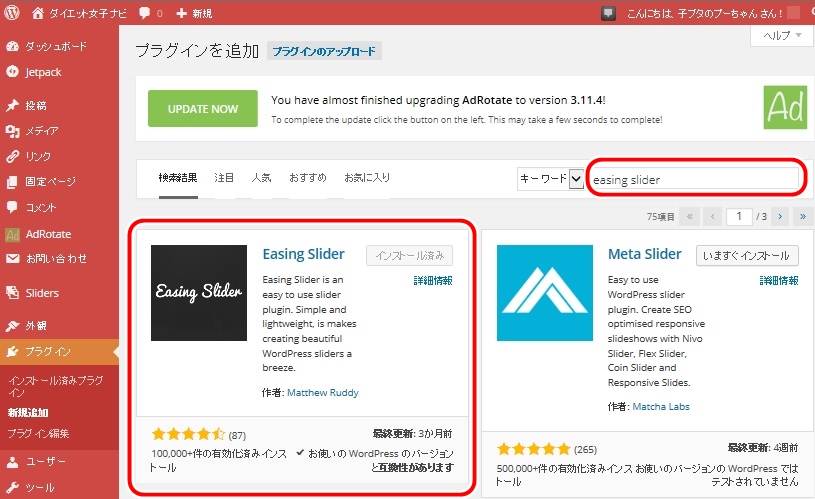
Task: Click Meta Slider star rating
Action: 533,449
